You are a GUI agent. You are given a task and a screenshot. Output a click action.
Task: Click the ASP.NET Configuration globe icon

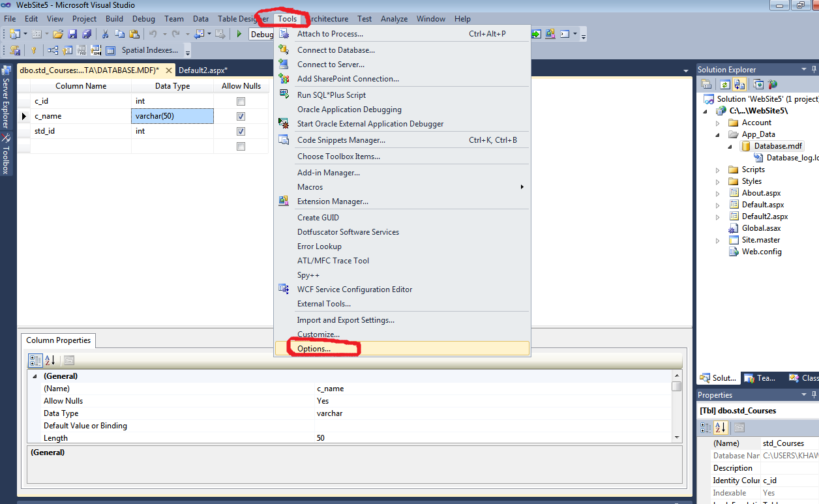(x=773, y=83)
